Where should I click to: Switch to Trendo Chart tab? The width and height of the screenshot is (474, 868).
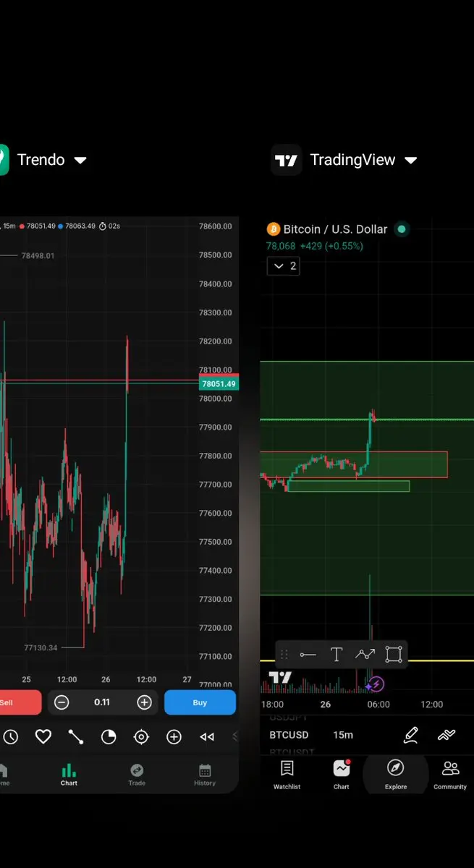click(69, 775)
